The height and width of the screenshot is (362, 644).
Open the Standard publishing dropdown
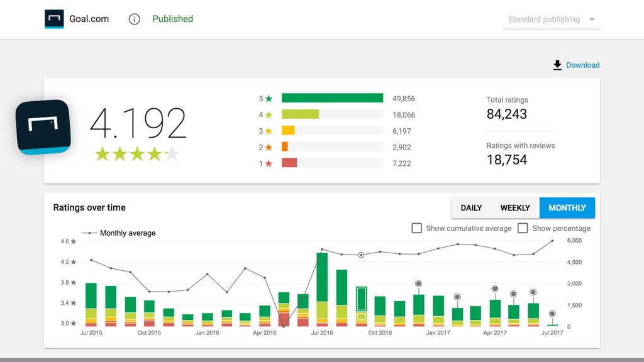click(551, 19)
